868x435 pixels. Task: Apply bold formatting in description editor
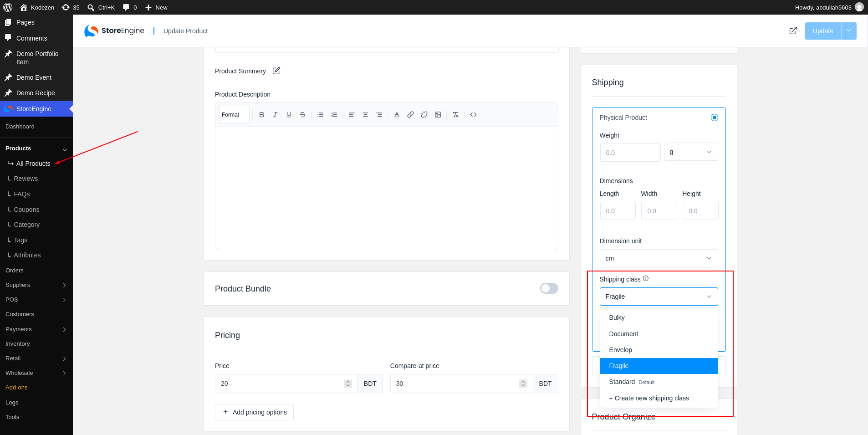pos(261,115)
